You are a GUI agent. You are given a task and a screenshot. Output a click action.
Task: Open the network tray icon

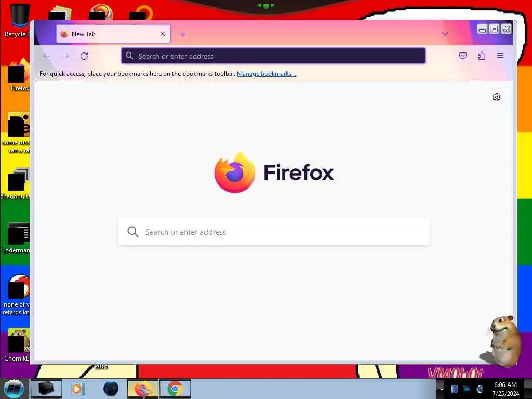(467, 389)
